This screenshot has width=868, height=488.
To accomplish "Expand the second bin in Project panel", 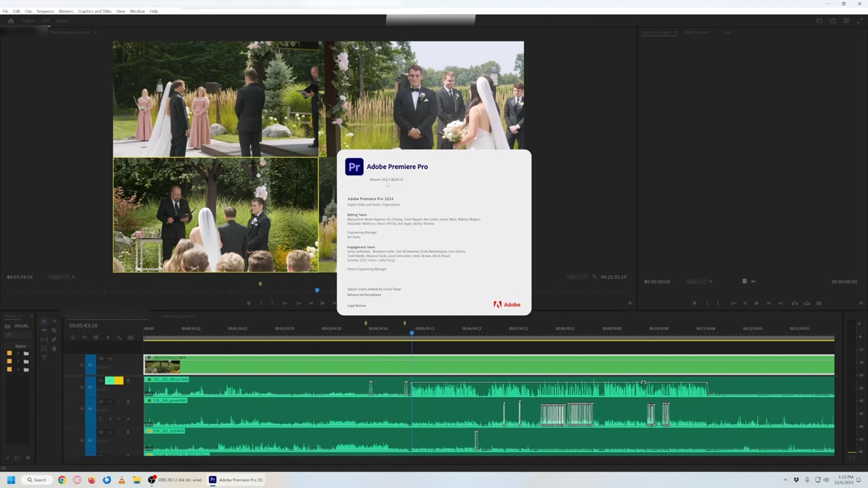I will click(18, 361).
